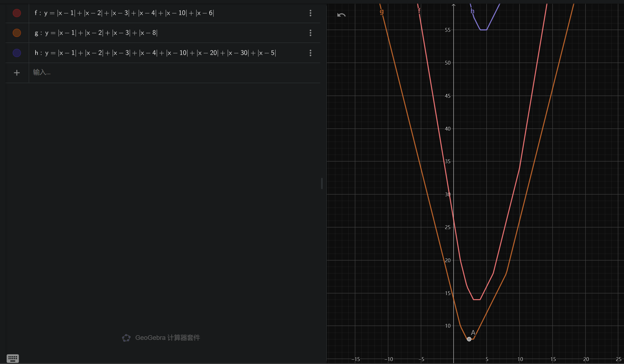The width and height of the screenshot is (624, 364).
Task: Click the orange g label on graph
Action: 382,11
